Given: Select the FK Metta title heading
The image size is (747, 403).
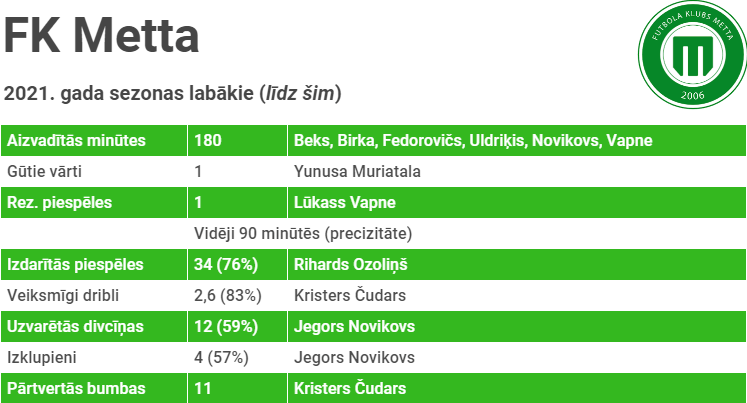Looking at the screenshot, I should tap(101, 36).
